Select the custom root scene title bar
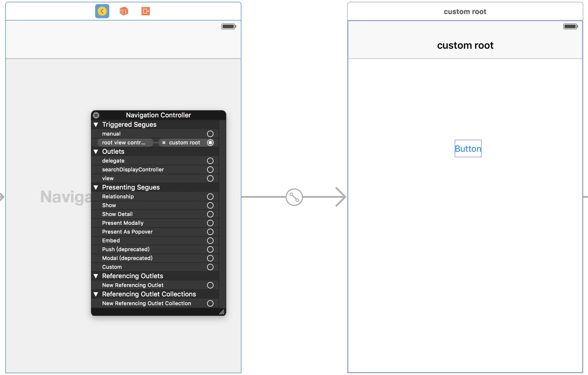The width and height of the screenshot is (588, 375). (x=465, y=11)
